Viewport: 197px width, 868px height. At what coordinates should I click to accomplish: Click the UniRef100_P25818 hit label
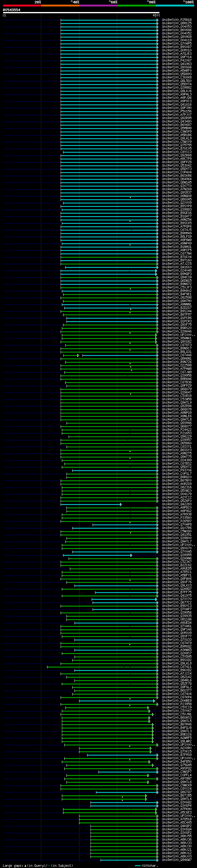pos(177,20)
